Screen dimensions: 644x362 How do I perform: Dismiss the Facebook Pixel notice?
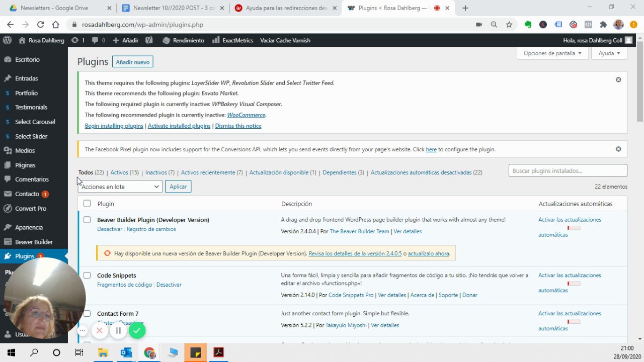coord(618,149)
